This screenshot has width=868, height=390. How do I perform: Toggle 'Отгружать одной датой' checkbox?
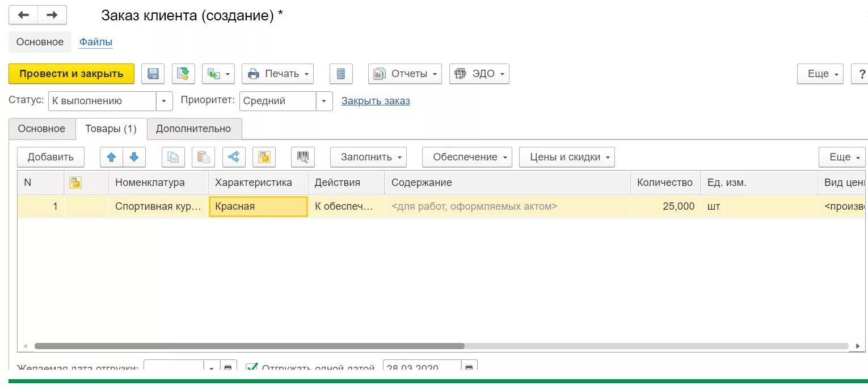(252, 368)
